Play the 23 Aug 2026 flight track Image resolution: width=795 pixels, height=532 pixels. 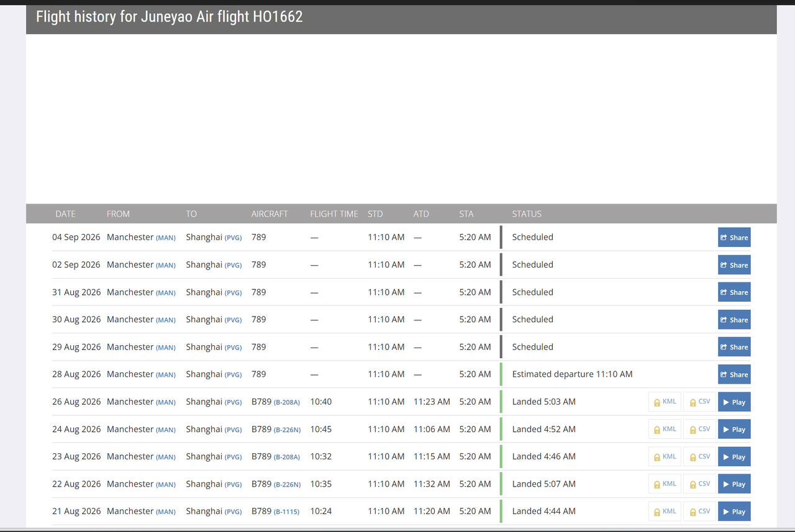(x=734, y=456)
